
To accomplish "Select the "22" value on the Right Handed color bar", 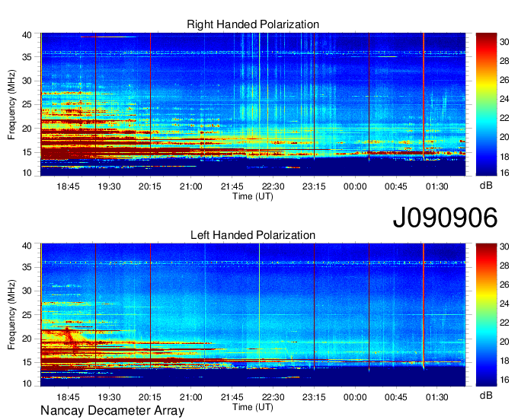I will [504, 118].
